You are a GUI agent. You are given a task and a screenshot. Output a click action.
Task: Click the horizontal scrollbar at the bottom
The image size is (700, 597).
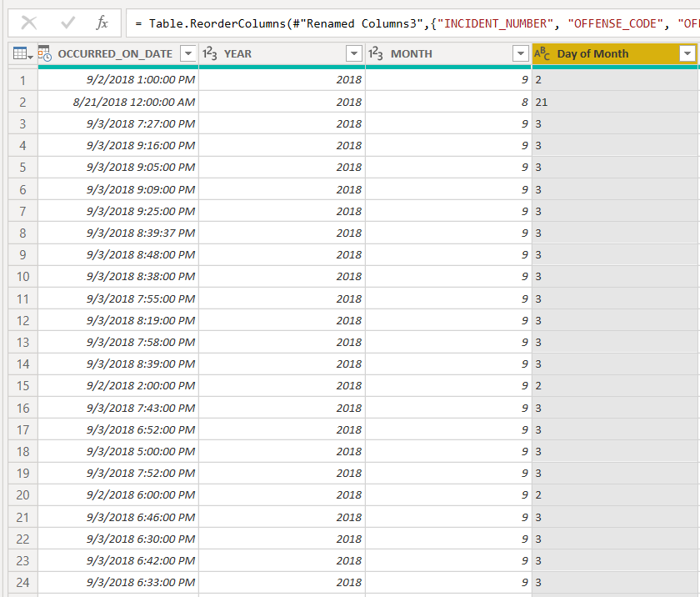coord(350,594)
